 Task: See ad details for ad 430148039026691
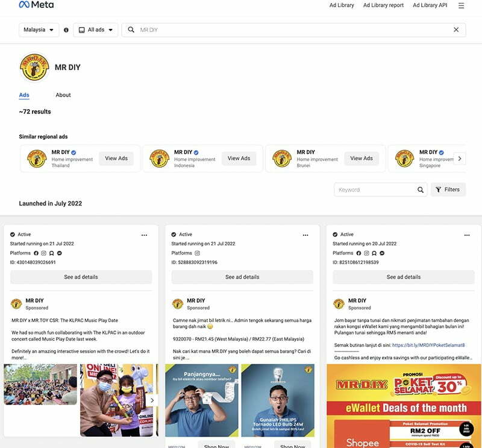pyautogui.click(x=81, y=277)
